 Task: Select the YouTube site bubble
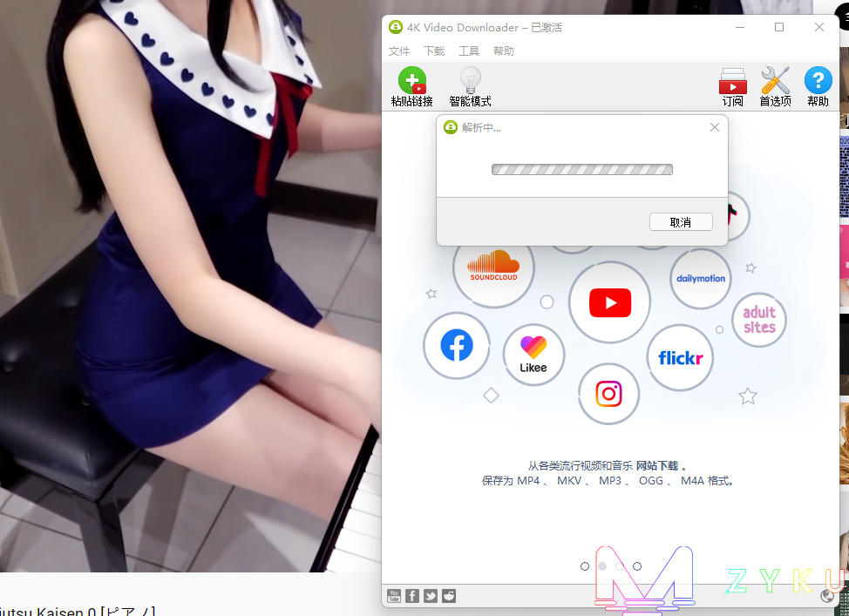[609, 302]
